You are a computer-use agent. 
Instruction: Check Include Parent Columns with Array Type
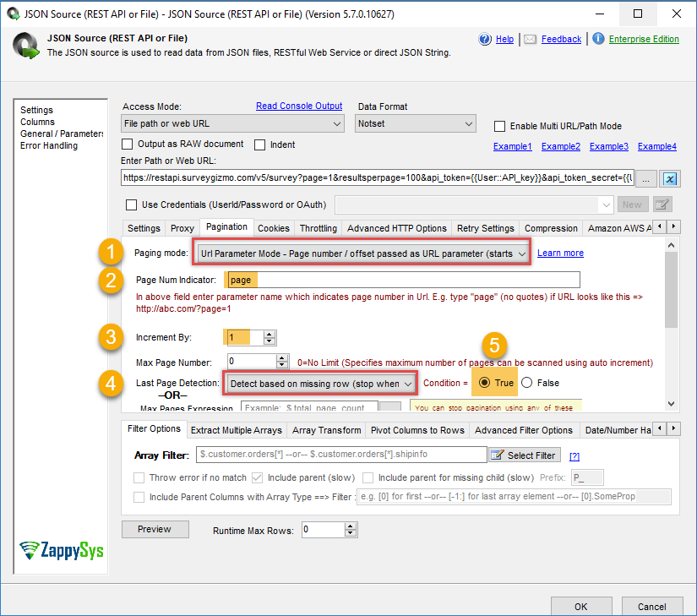point(139,497)
